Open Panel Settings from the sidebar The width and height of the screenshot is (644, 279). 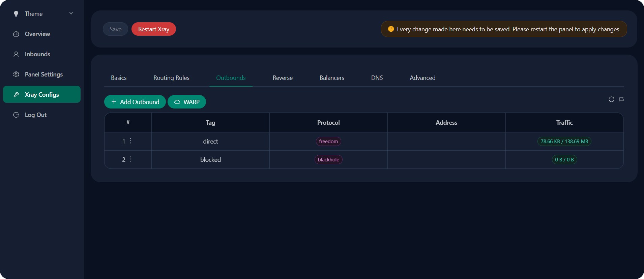click(43, 74)
